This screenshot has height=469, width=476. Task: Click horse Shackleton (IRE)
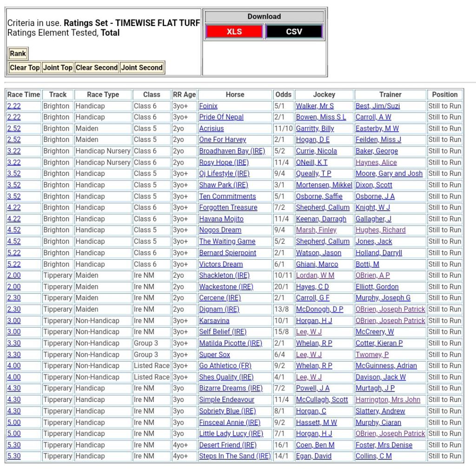click(x=224, y=275)
